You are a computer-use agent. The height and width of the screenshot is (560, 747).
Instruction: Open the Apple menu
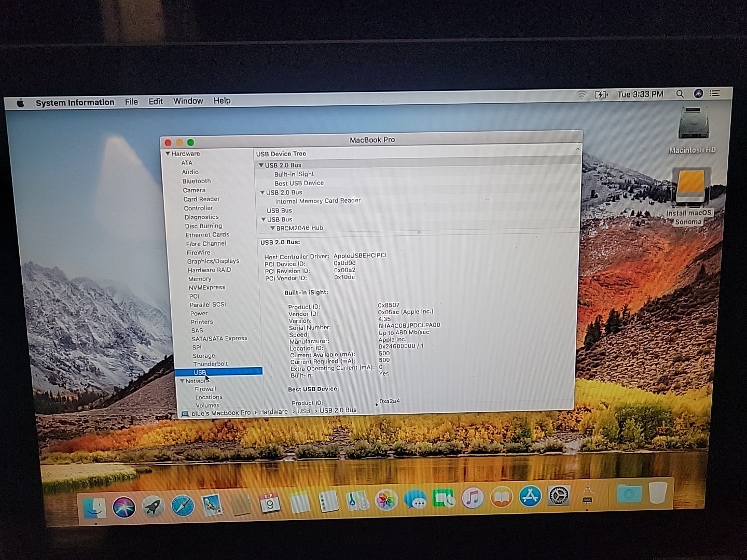[x=20, y=103]
